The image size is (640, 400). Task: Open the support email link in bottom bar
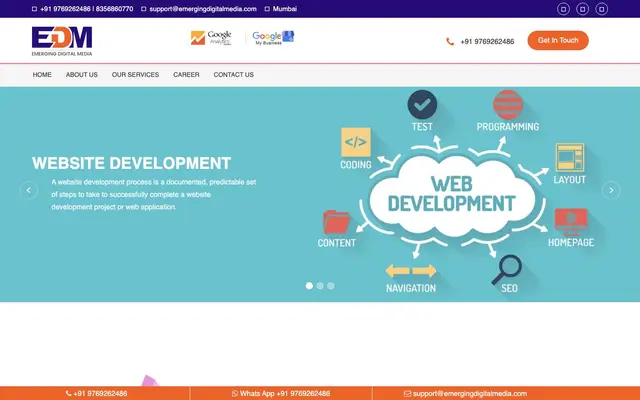point(470,393)
